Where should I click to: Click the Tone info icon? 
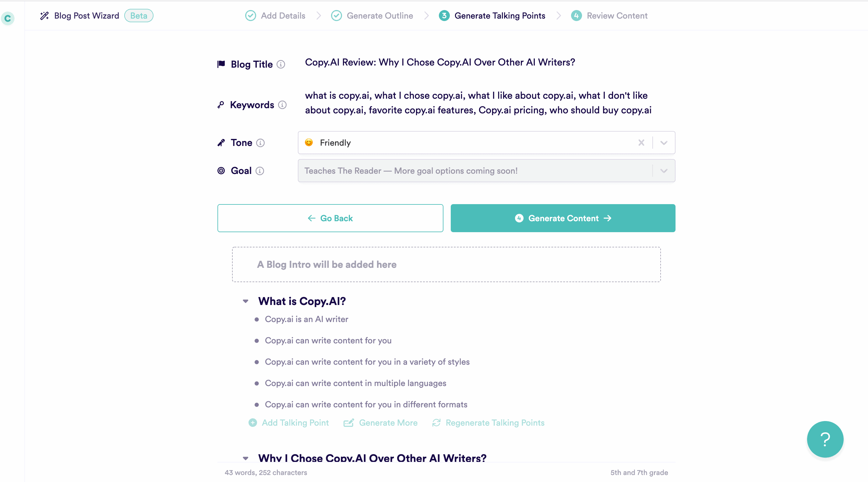pyautogui.click(x=260, y=143)
